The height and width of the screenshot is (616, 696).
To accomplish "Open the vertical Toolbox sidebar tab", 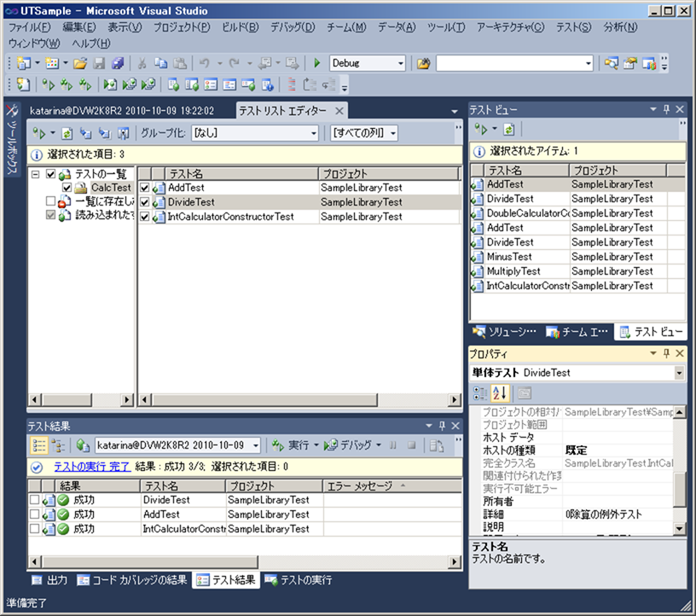I will click(x=12, y=141).
